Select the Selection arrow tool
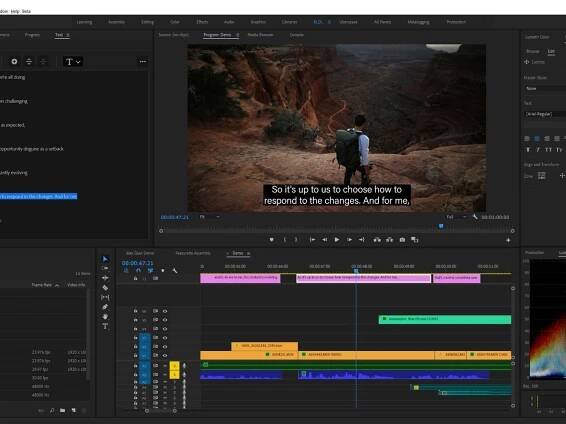This screenshot has width=566, height=424. point(105,259)
